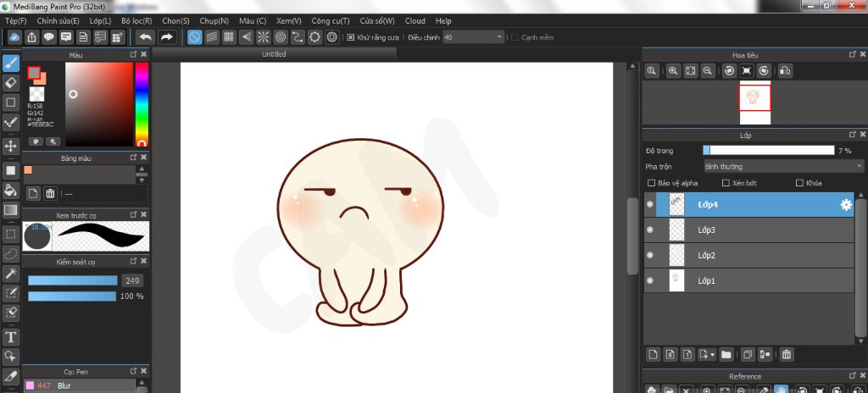Enable Khóa layer checkbox
868x393 pixels.
[798, 183]
